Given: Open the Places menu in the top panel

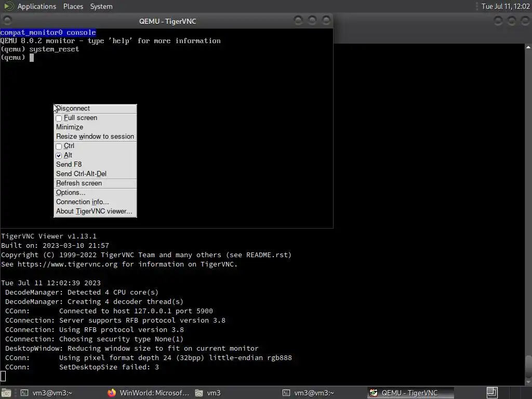Looking at the screenshot, I should [73, 6].
